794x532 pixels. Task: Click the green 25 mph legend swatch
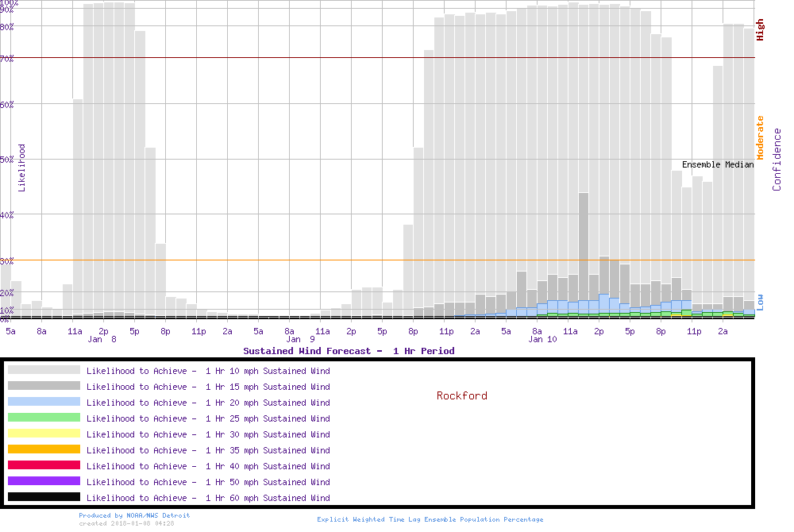pos(44,418)
